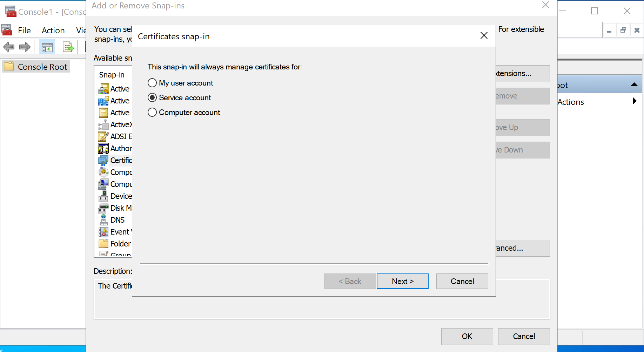Collapse the Actions pane section arrow

[634, 84]
